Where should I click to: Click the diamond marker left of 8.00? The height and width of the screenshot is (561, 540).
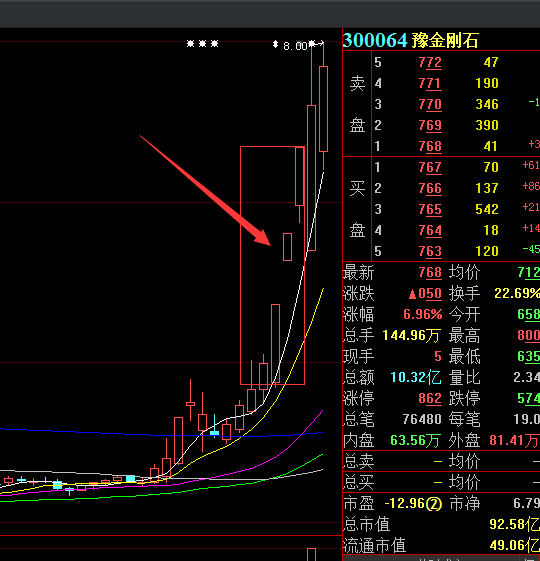[x=275, y=44]
